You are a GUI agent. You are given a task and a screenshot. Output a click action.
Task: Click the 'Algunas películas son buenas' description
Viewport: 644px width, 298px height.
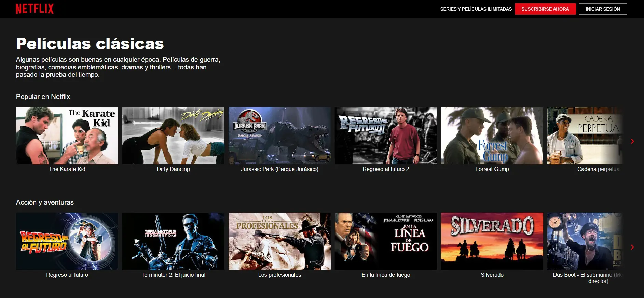tap(118, 67)
